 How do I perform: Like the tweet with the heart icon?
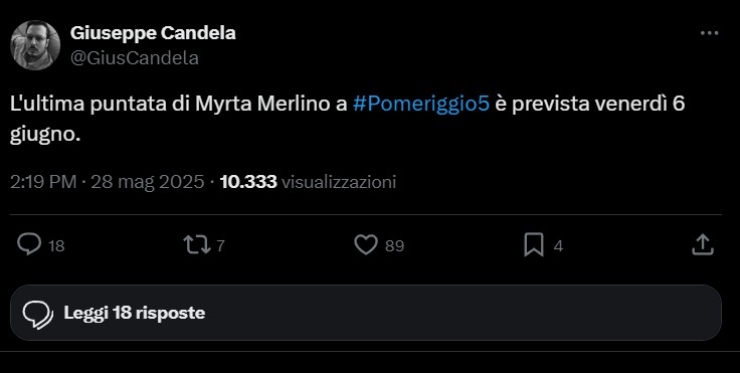point(366,245)
